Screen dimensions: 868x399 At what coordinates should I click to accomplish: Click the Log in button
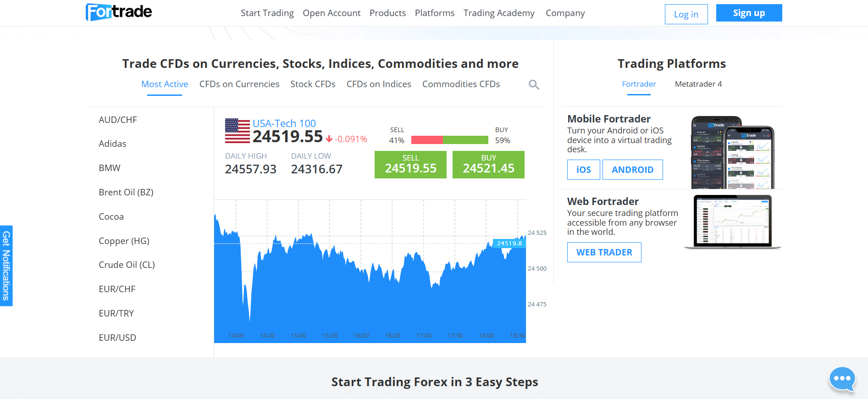pyautogui.click(x=686, y=14)
